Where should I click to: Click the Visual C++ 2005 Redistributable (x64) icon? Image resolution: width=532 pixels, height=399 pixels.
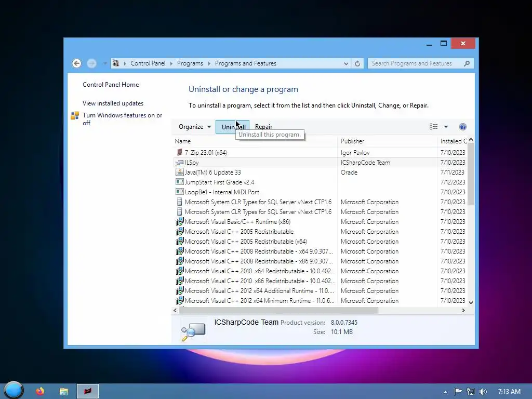pos(179,241)
